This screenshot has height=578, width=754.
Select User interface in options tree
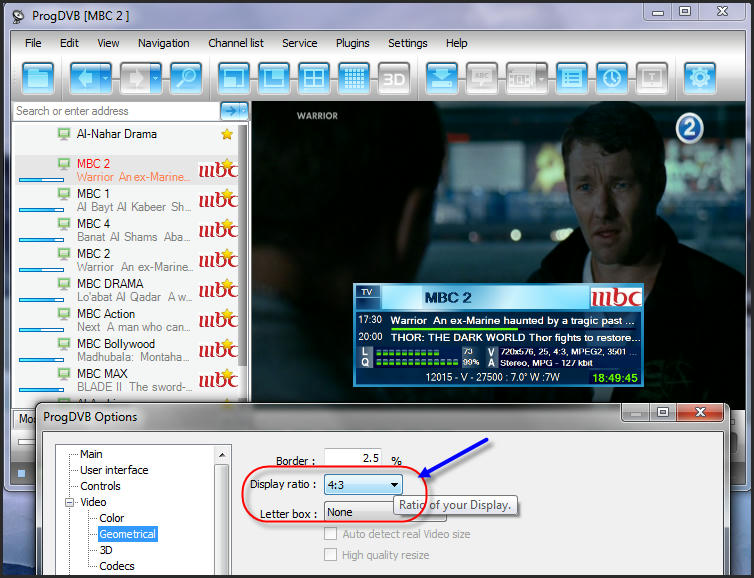[114, 470]
